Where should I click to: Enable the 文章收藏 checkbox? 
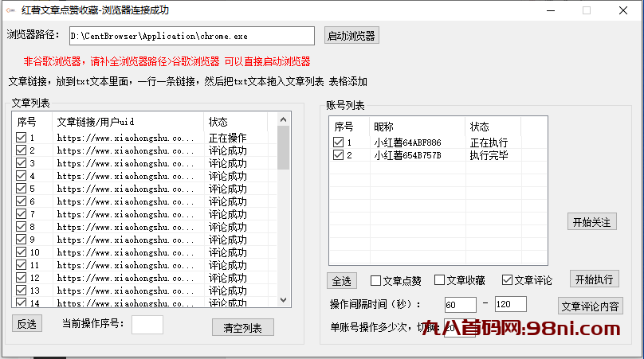point(439,280)
